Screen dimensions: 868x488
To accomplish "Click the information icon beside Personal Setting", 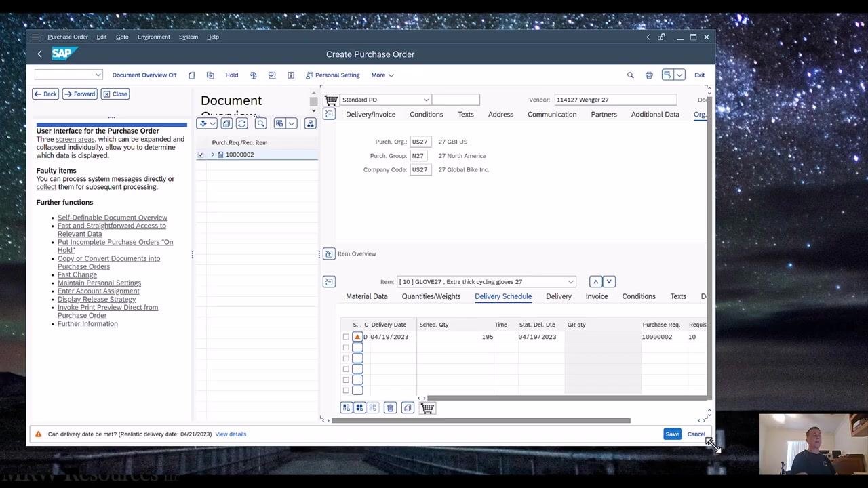I will (291, 75).
